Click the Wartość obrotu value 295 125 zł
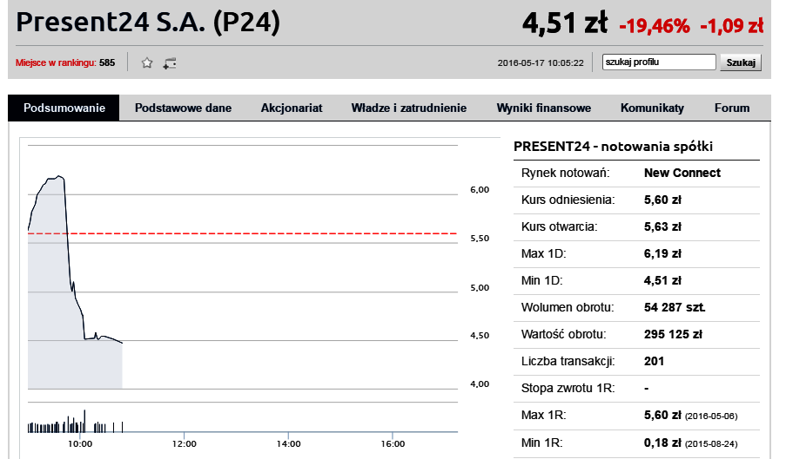The image size is (786, 459). coord(673,334)
